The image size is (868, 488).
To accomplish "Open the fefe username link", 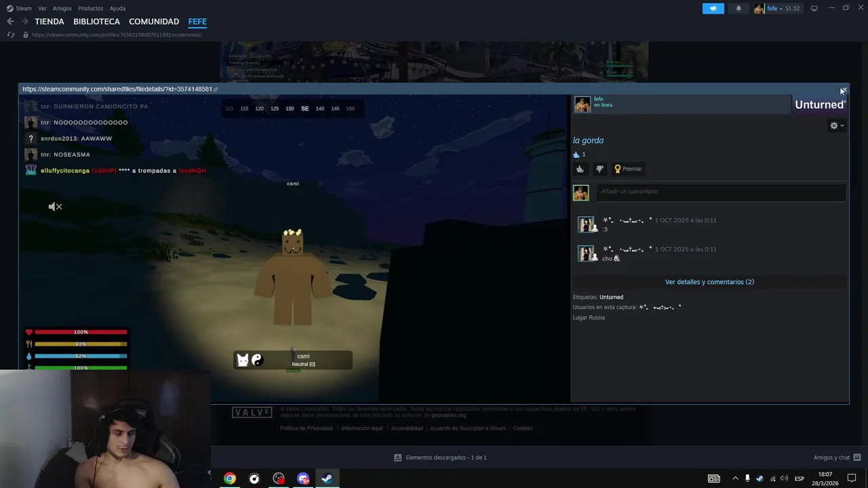I will pyautogui.click(x=598, y=100).
